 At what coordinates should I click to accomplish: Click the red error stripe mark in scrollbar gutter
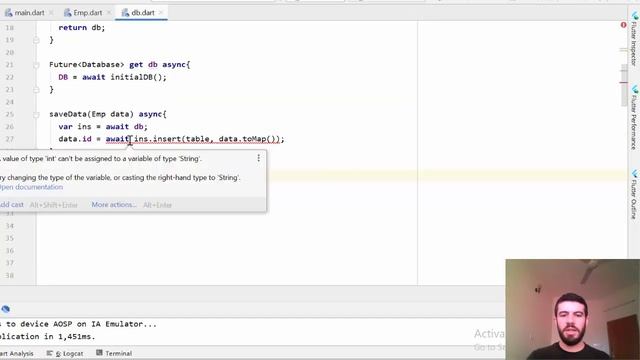click(x=624, y=82)
